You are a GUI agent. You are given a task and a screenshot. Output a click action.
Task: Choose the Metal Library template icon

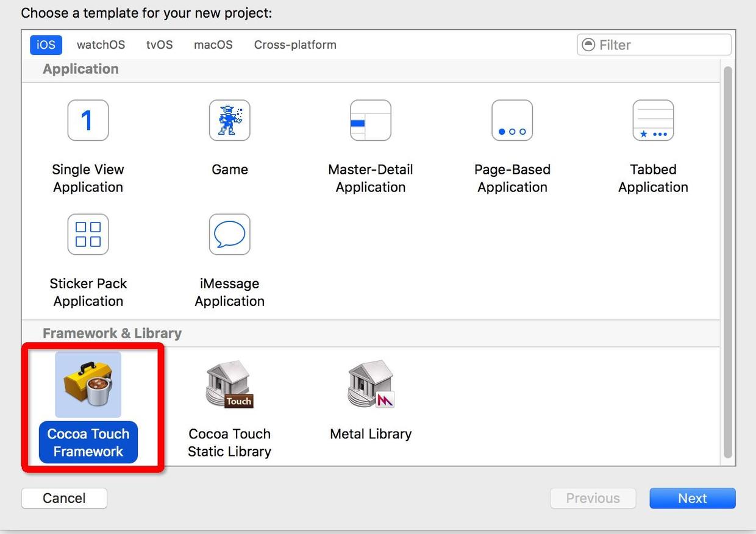point(370,384)
